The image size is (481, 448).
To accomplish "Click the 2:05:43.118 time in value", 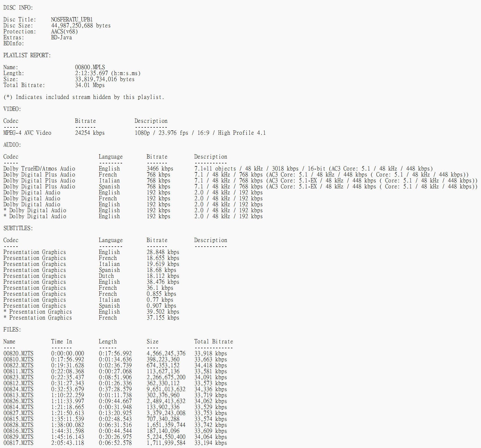I will tap(68, 443).
